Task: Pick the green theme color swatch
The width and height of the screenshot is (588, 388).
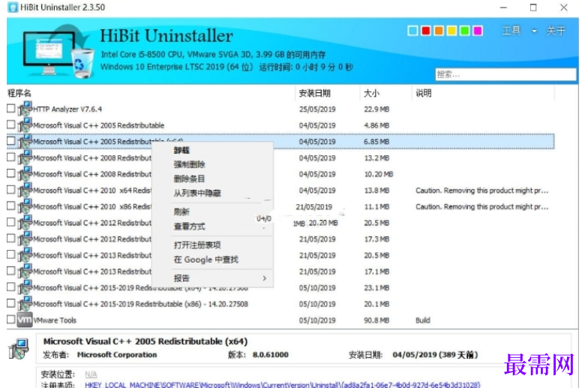Action: click(x=465, y=31)
